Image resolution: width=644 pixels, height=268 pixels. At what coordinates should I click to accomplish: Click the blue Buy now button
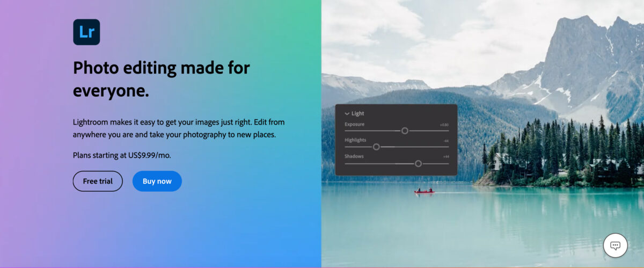[157, 181]
